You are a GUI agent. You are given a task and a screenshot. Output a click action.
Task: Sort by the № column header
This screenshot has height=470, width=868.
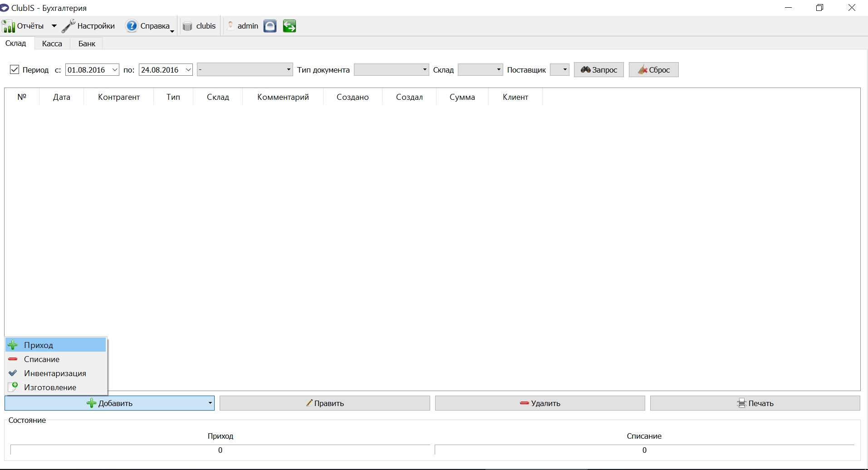click(22, 97)
